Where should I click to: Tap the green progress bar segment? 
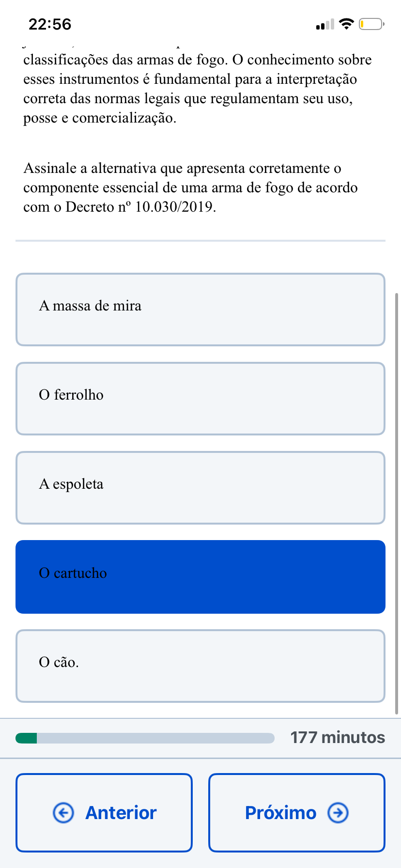pyautogui.click(x=26, y=738)
